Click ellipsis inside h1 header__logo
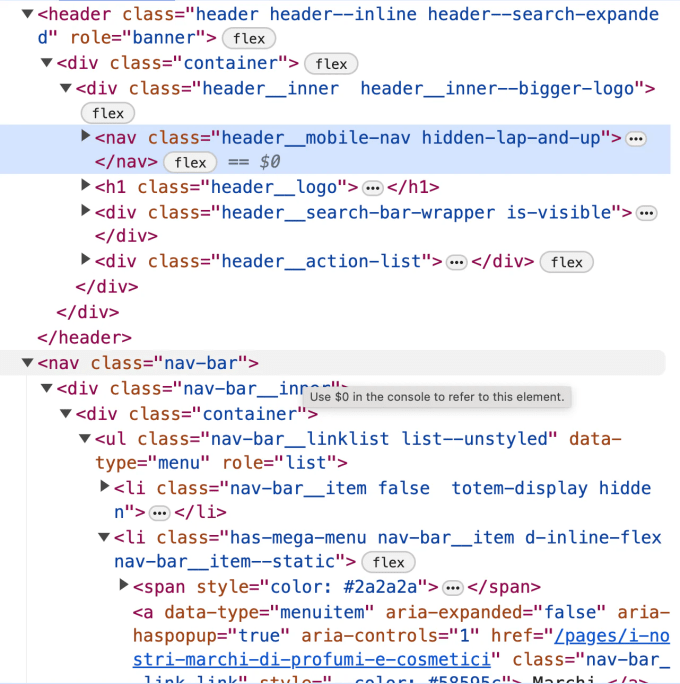The height and width of the screenshot is (684, 680). pos(372,188)
